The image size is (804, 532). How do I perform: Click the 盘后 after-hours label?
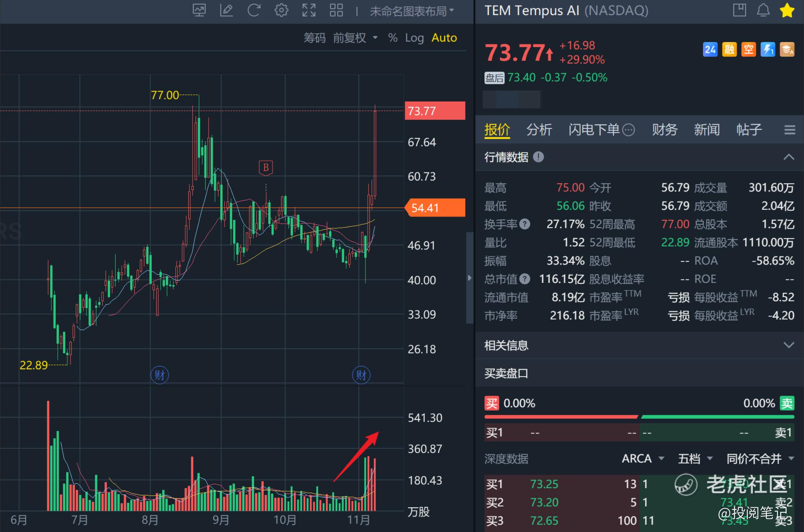point(494,78)
